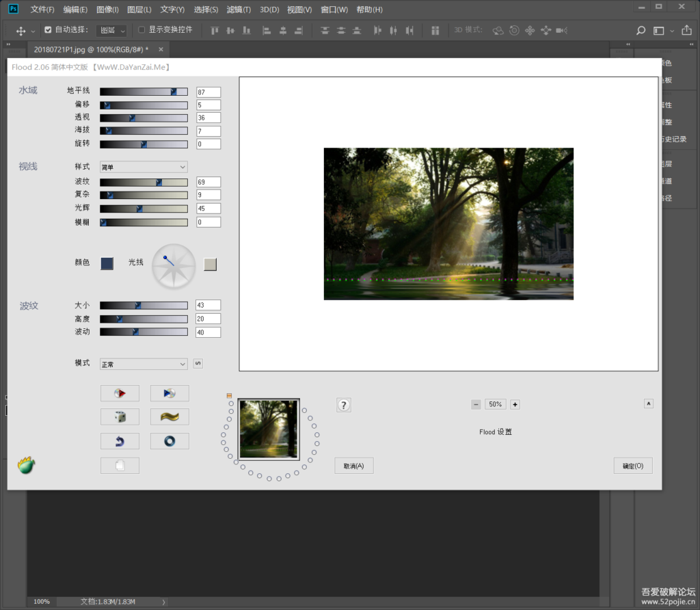Image resolution: width=700 pixels, height=610 pixels.
Task: Open the 滤镜(T) menu
Action: [239, 10]
